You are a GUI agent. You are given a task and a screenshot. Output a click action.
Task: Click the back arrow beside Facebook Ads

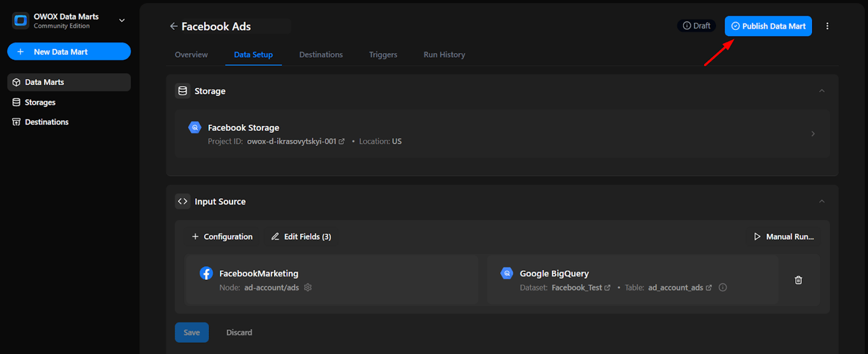173,26
